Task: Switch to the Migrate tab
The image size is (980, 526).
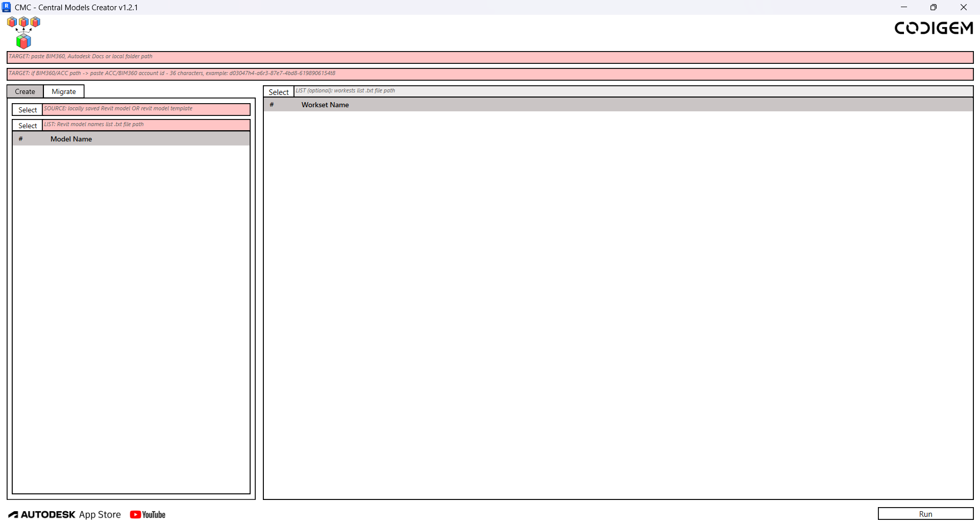Action: [64, 91]
